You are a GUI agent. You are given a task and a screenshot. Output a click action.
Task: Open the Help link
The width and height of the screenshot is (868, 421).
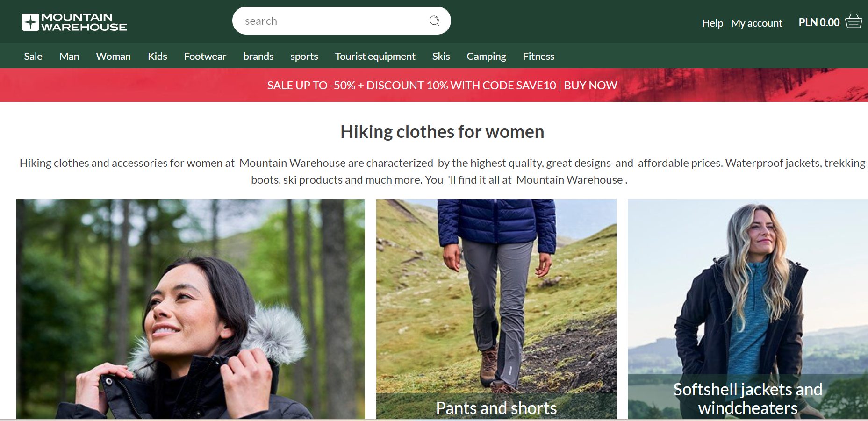point(712,23)
